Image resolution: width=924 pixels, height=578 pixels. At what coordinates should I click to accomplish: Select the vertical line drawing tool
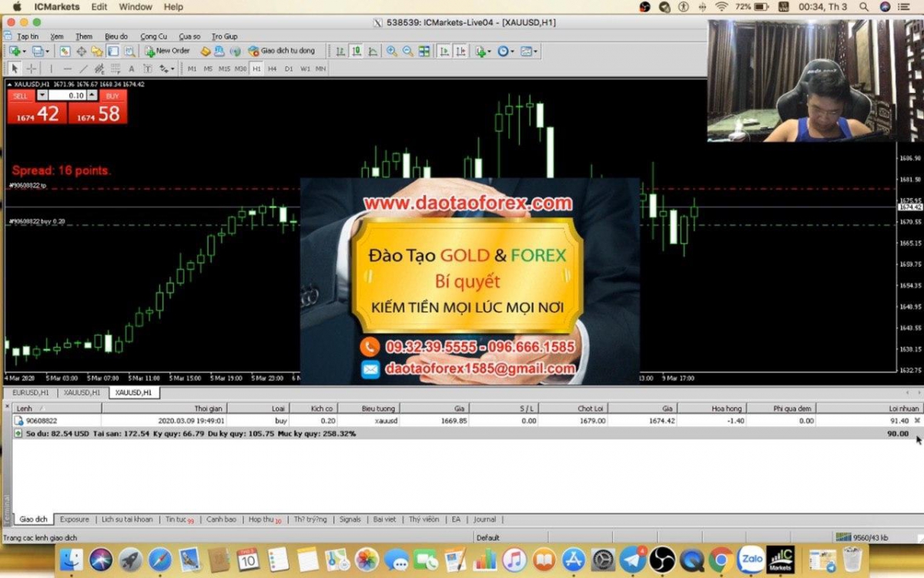pyautogui.click(x=51, y=69)
